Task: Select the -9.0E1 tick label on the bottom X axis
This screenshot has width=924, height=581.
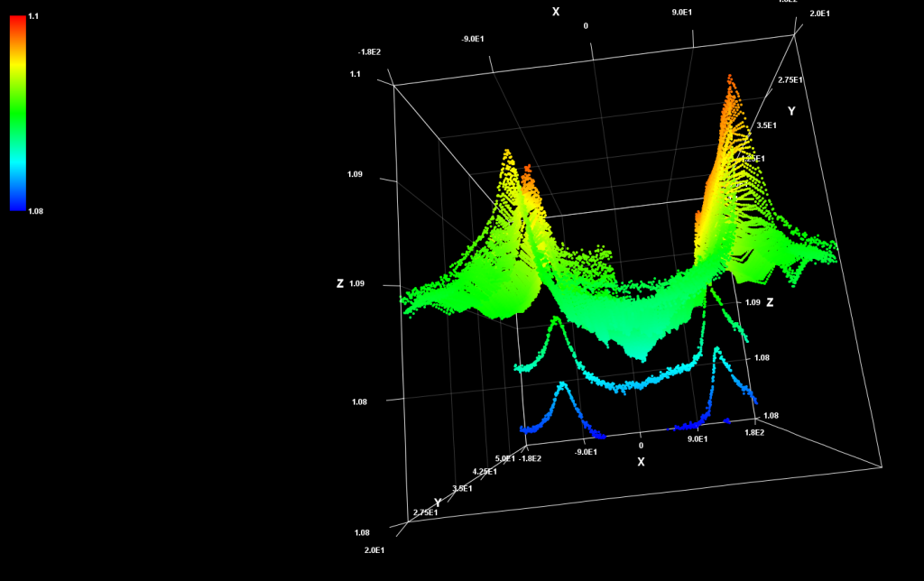Action: click(x=586, y=452)
